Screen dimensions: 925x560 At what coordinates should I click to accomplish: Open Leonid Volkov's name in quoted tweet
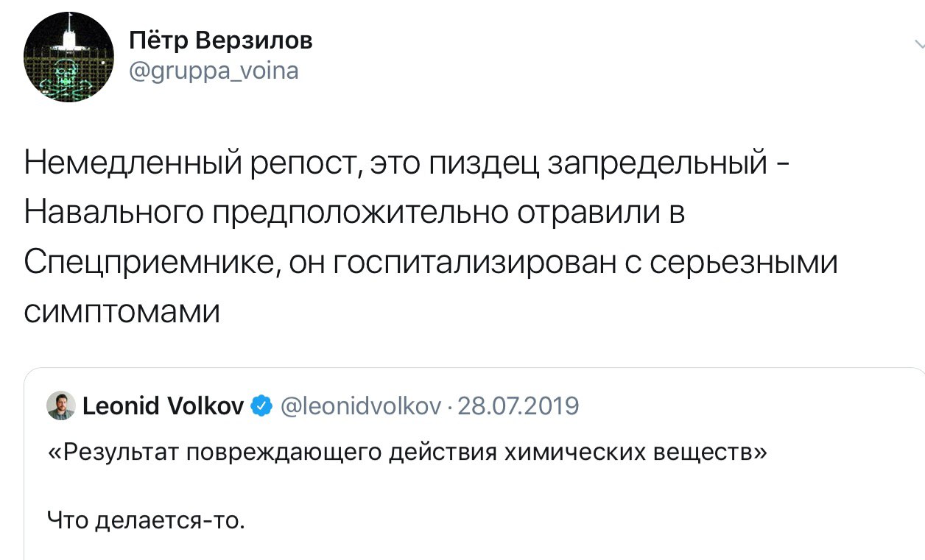pyautogui.click(x=163, y=405)
